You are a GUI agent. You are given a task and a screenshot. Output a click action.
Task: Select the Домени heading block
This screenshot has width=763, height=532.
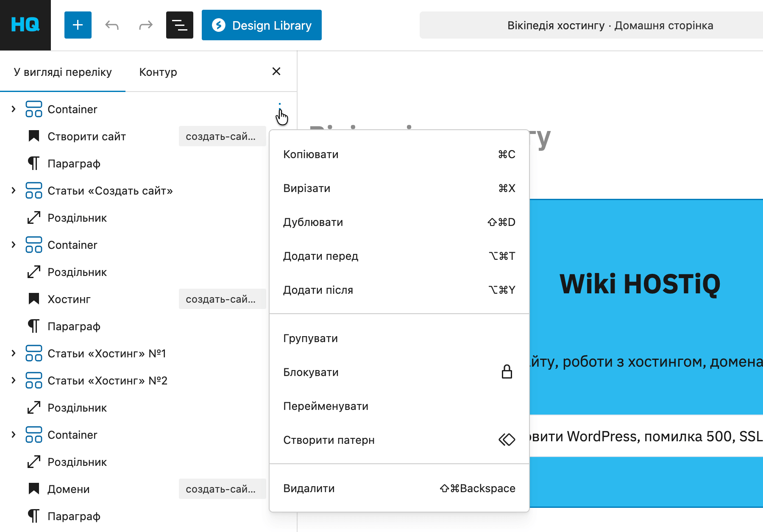tap(69, 489)
